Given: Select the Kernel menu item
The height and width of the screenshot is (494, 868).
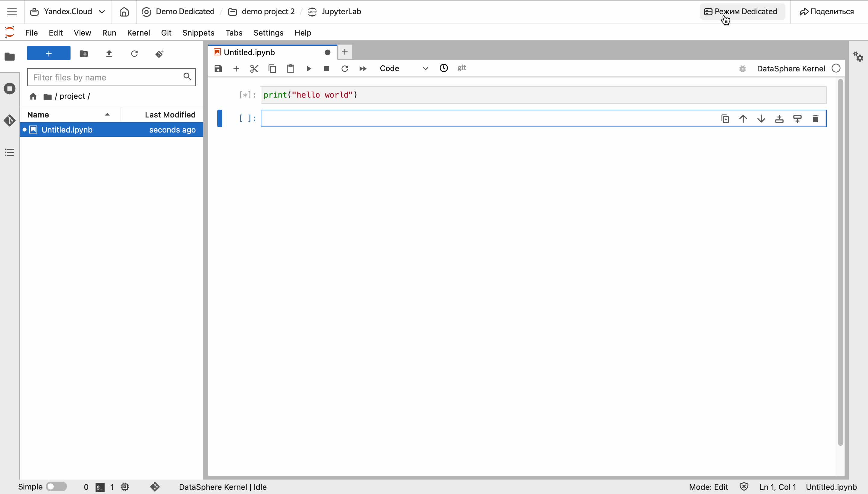Looking at the screenshot, I should [x=138, y=33].
